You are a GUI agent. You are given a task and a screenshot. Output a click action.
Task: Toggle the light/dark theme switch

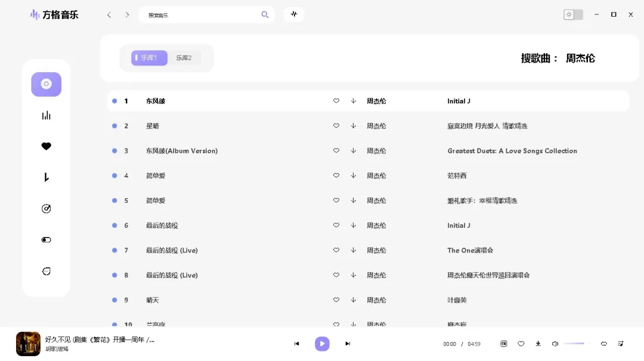574,14
